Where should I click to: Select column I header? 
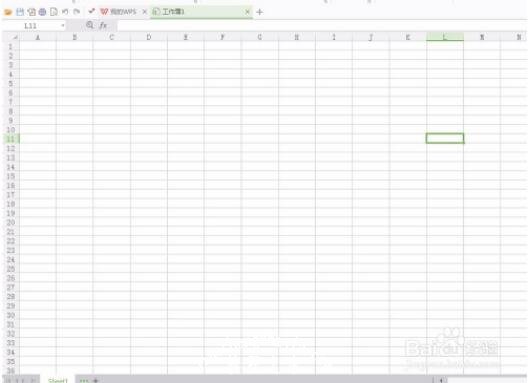(x=334, y=37)
